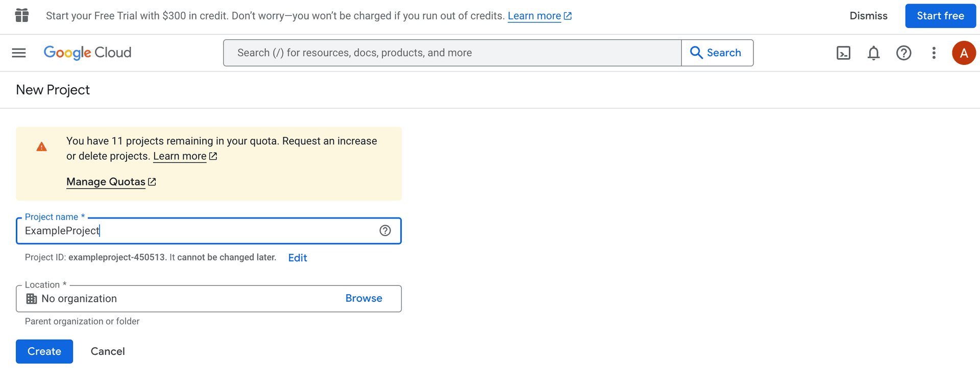The image size is (980, 384).
Task: Cancel the new project form
Action: click(108, 351)
